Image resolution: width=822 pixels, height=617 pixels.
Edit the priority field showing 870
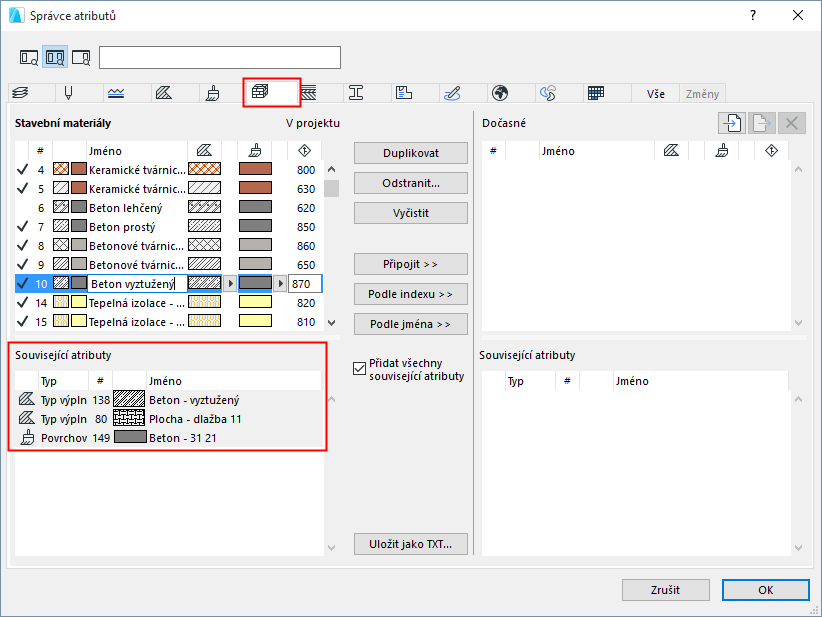[x=305, y=284]
